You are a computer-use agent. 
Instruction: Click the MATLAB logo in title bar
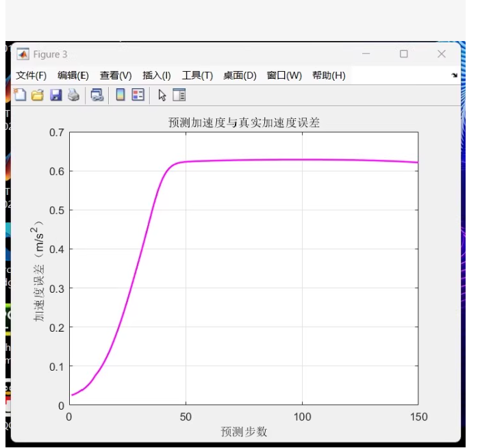point(23,54)
